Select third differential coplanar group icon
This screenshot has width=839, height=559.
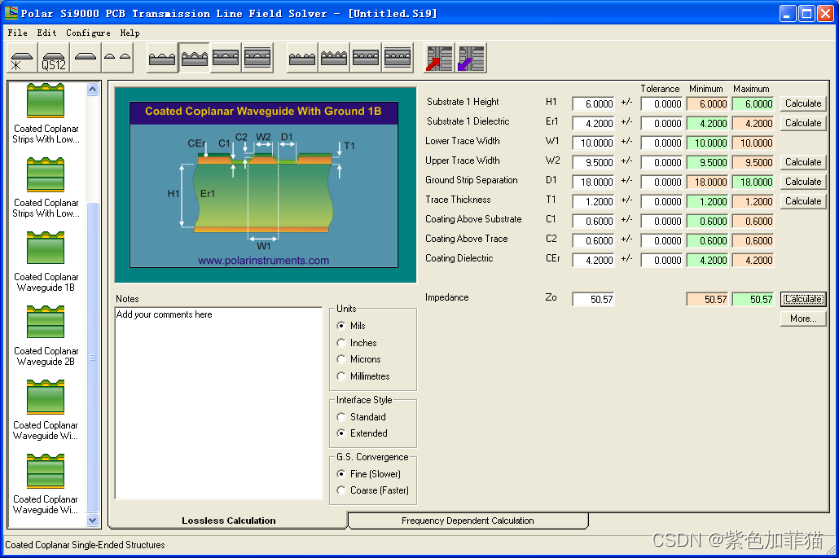pyautogui.click(x=366, y=58)
